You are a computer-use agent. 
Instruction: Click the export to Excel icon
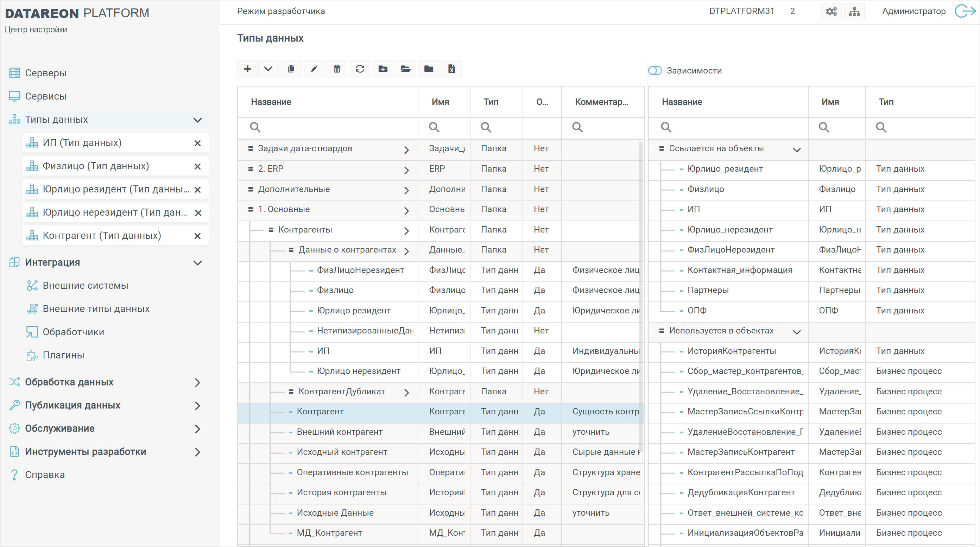pyautogui.click(x=451, y=69)
